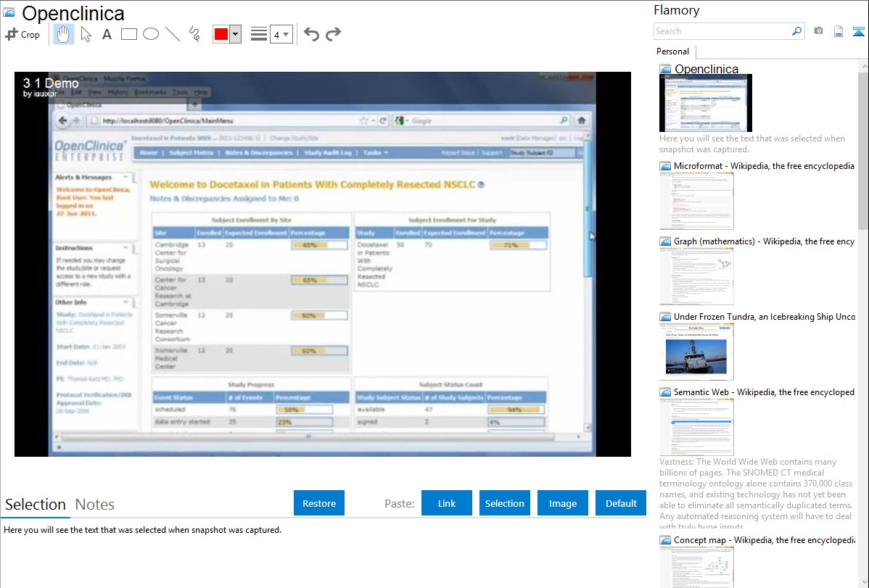Click the Concept map title text
The width and height of the screenshot is (869, 588).
pos(764,539)
